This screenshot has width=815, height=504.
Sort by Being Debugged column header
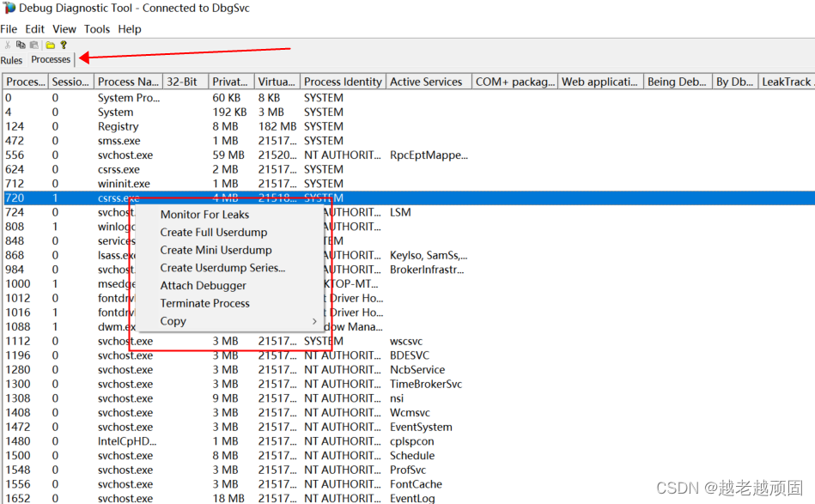click(x=678, y=82)
